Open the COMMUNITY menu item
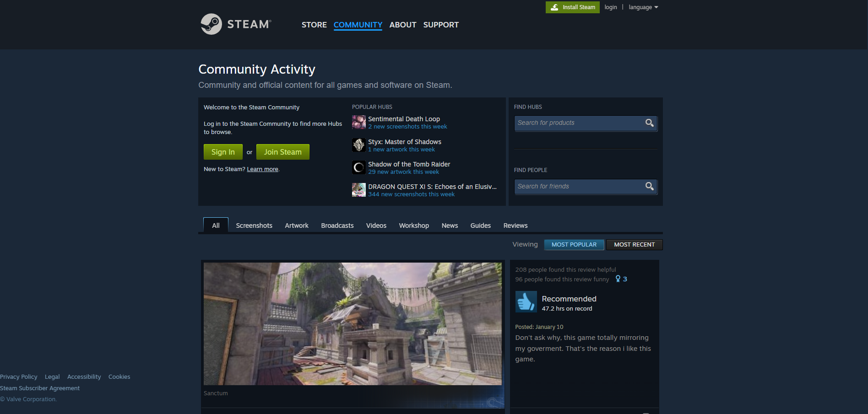Image resolution: width=868 pixels, height=414 pixels. tap(358, 25)
